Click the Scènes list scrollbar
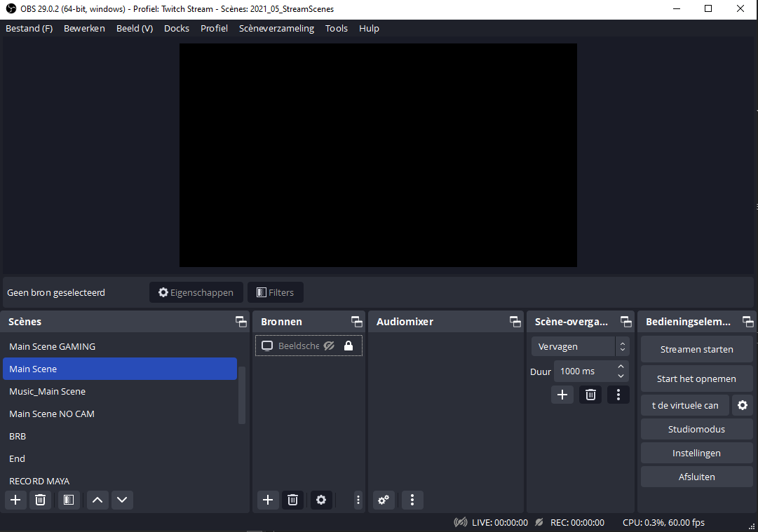This screenshot has height=532, width=758. tap(242, 395)
